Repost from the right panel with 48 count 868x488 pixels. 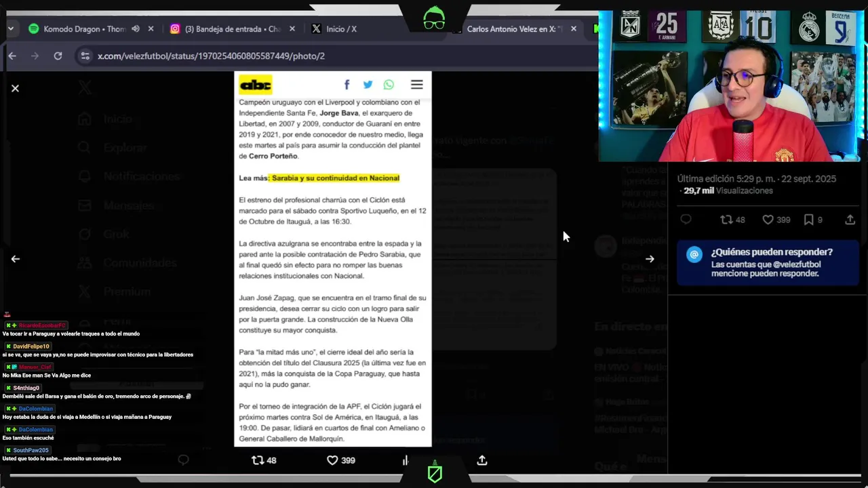732,220
